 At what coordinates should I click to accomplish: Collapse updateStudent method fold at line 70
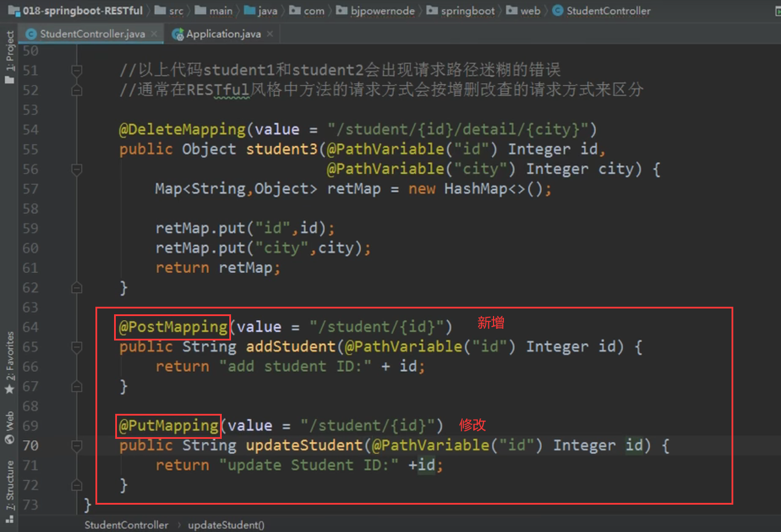(x=76, y=446)
